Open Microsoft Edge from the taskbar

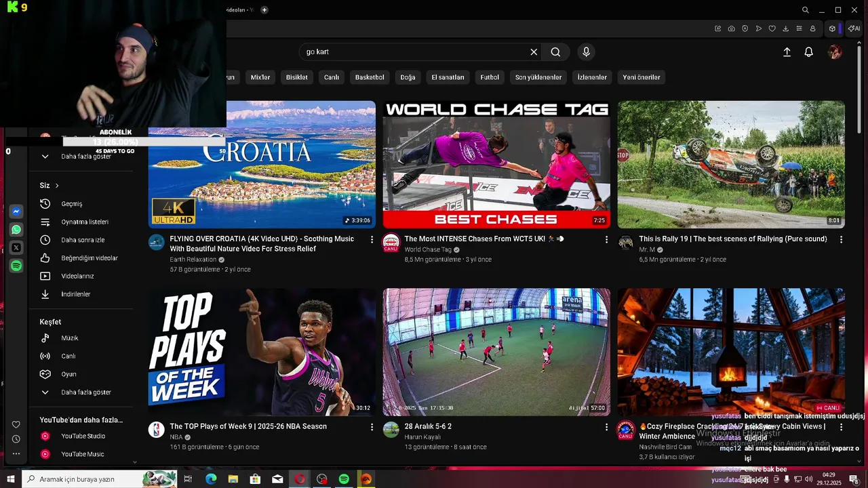tap(211, 479)
